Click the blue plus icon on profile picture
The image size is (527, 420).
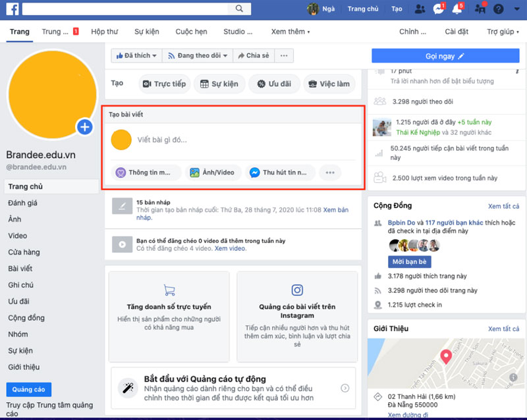pos(84,126)
